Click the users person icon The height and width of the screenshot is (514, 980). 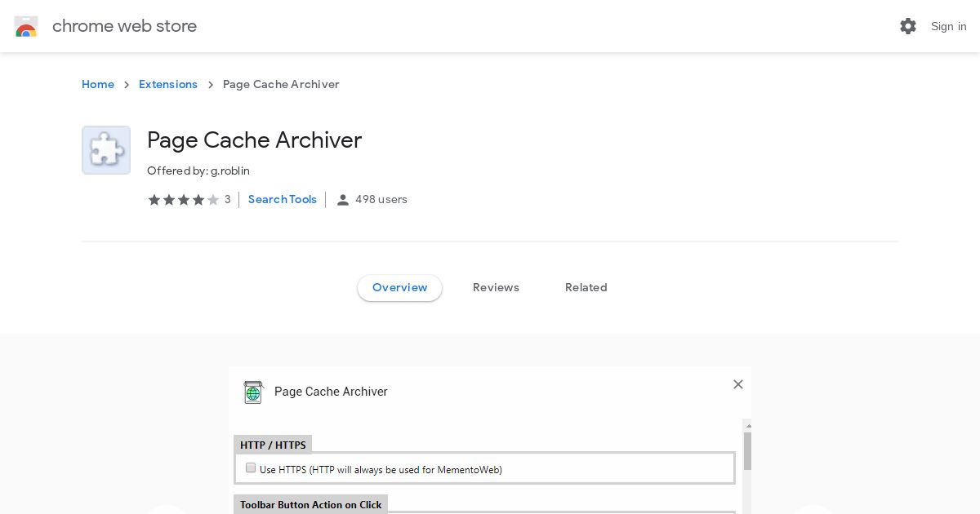pos(343,200)
